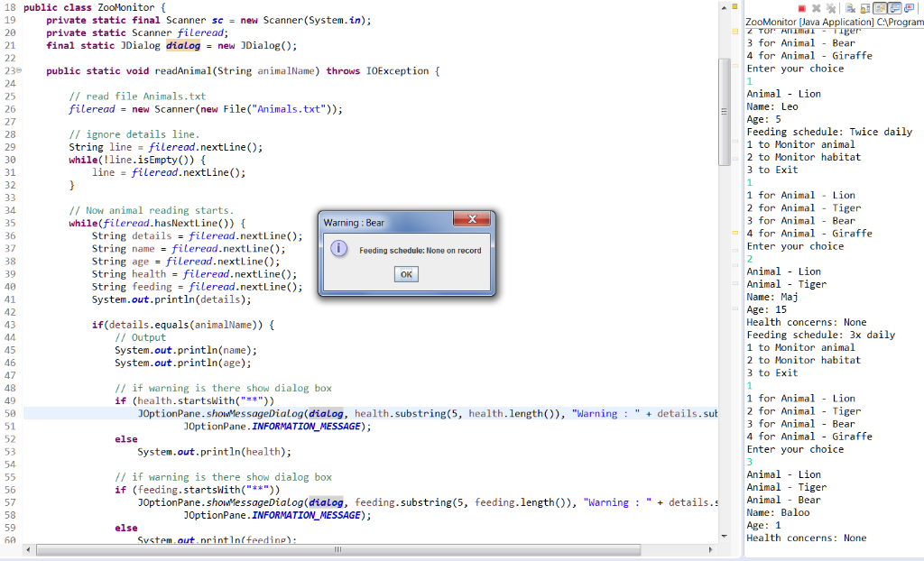The width and height of the screenshot is (924, 561).
Task: Terminate the running ZooMonitor application
Action: (x=802, y=8)
